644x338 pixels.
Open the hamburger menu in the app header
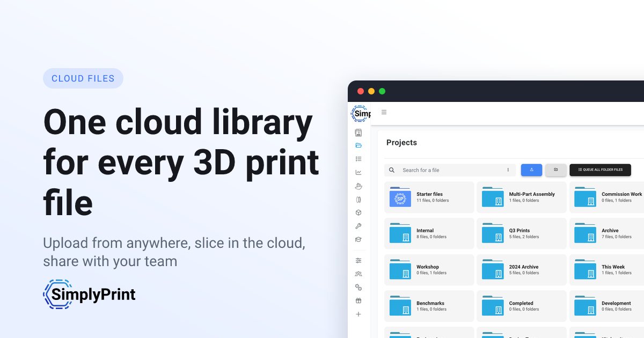coord(384,112)
